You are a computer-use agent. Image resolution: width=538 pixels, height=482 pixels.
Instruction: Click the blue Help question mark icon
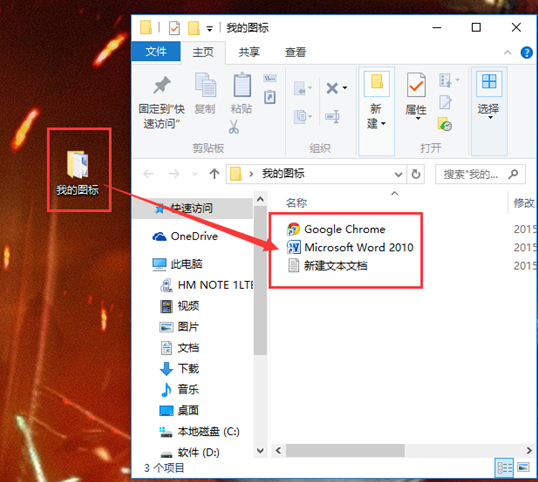pos(526,53)
